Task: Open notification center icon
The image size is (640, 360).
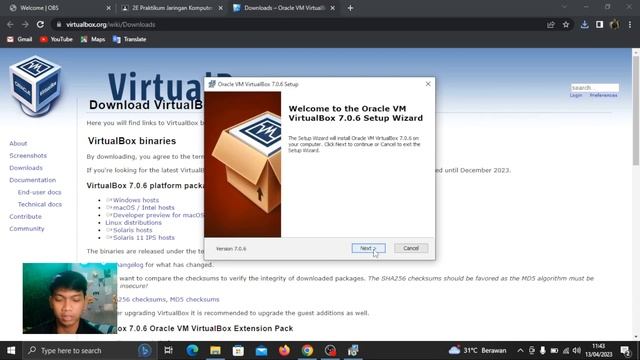Action: (625, 350)
